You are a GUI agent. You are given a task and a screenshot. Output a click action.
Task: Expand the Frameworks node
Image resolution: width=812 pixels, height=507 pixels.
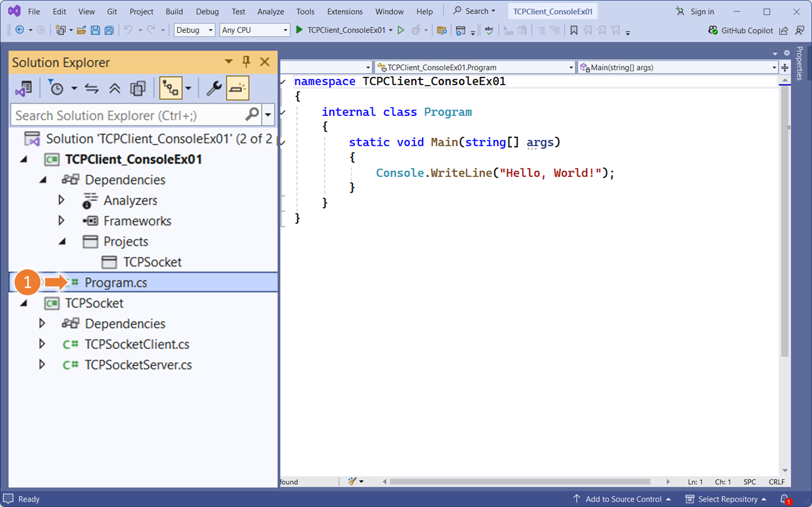pos(61,220)
